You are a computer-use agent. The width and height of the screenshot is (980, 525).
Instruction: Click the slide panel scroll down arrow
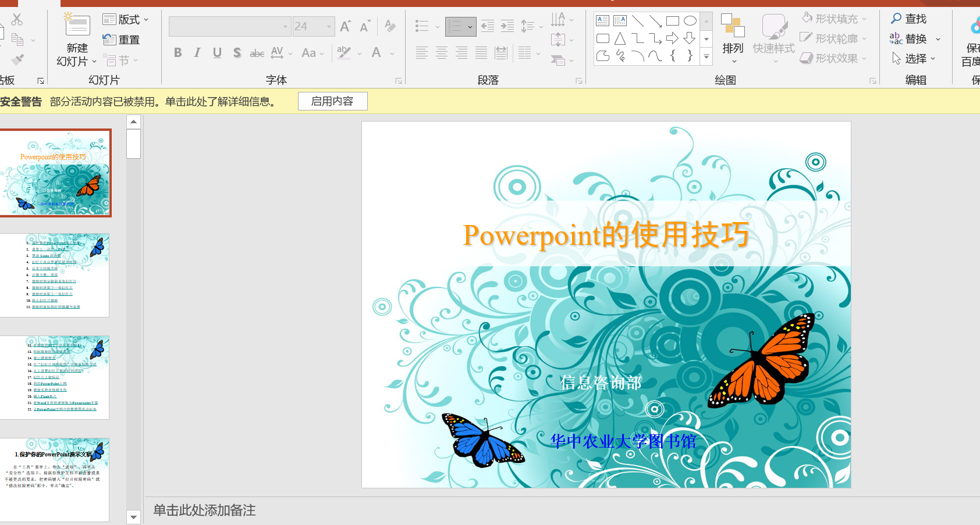coord(134,517)
